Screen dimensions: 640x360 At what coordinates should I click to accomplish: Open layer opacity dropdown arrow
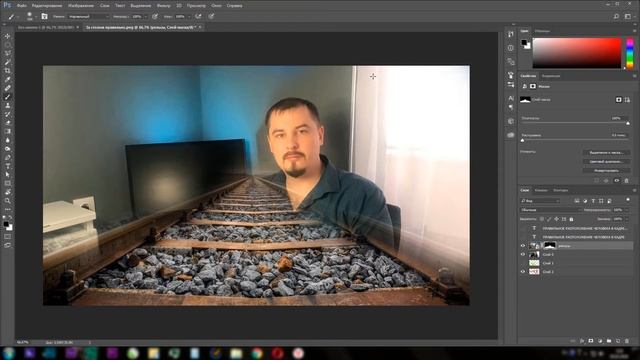pyautogui.click(x=626, y=210)
